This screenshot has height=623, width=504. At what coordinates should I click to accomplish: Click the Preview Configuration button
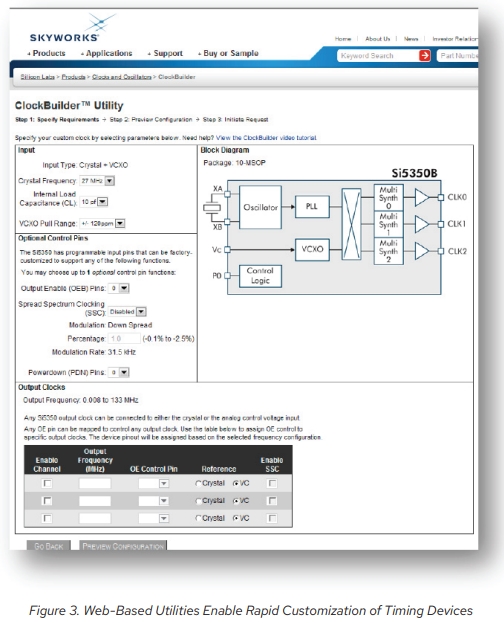tap(123, 546)
